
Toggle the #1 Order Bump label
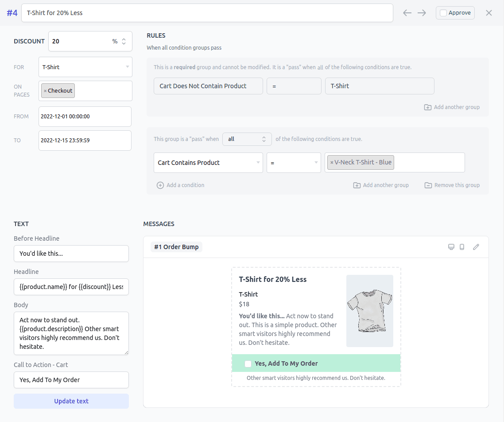176,247
